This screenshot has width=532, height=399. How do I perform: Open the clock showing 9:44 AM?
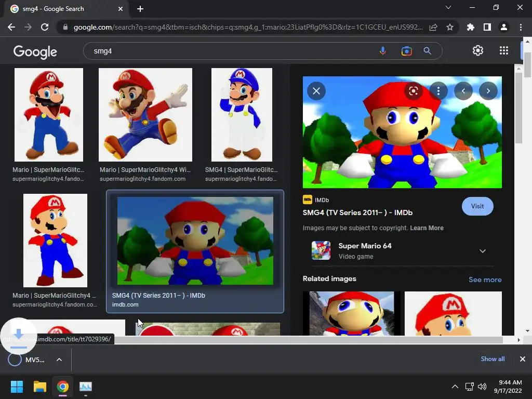point(508,387)
